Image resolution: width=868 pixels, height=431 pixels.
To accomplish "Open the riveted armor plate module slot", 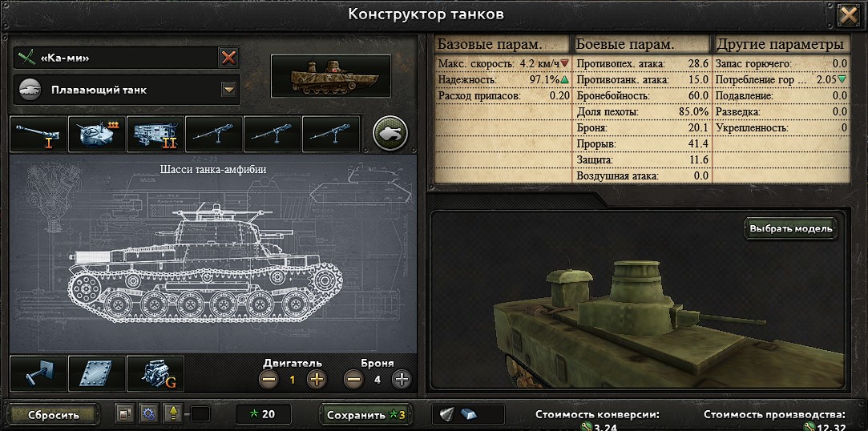I will 97,373.
